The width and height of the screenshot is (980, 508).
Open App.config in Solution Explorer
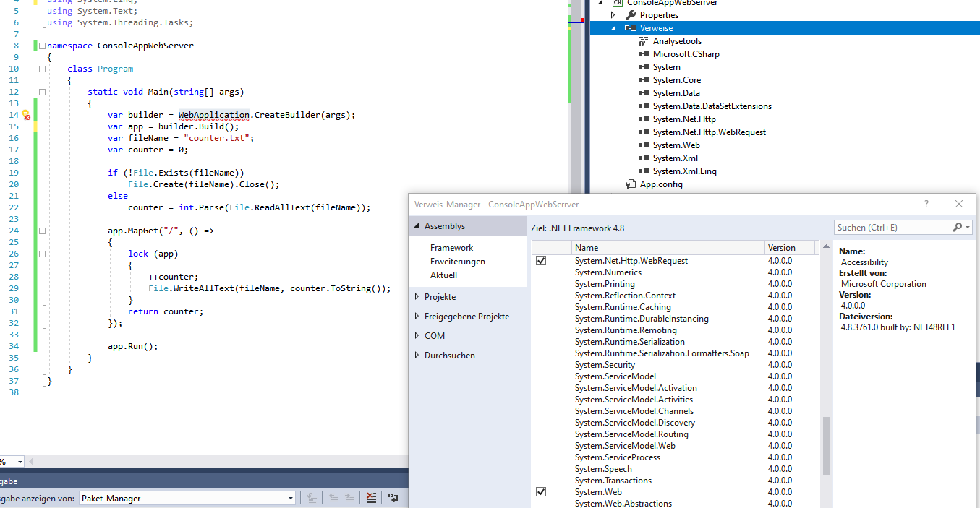pyautogui.click(x=661, y=184)
